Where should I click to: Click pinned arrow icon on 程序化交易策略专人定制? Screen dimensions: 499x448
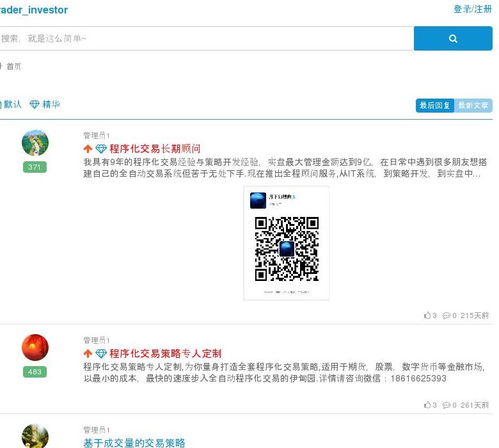pos(88,353)
